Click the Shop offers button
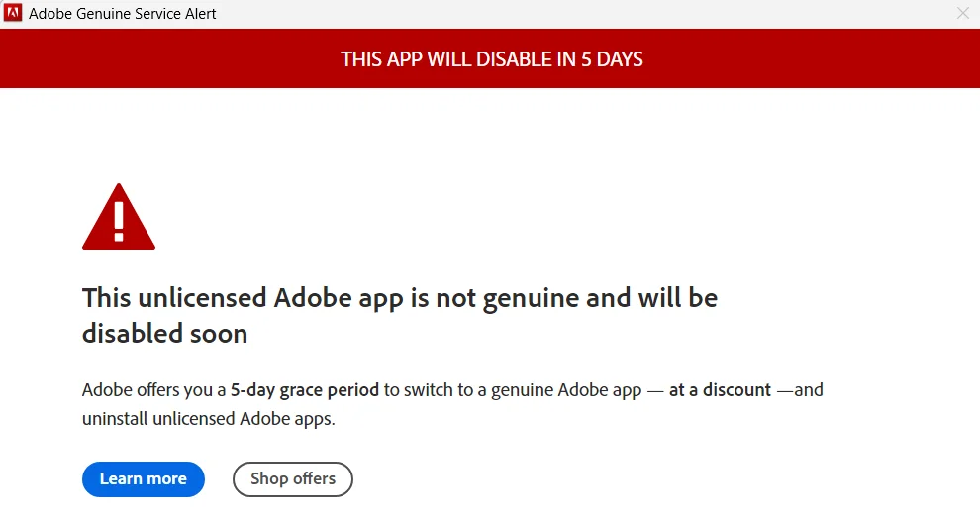The image size is (980, 525). (292, 479)
